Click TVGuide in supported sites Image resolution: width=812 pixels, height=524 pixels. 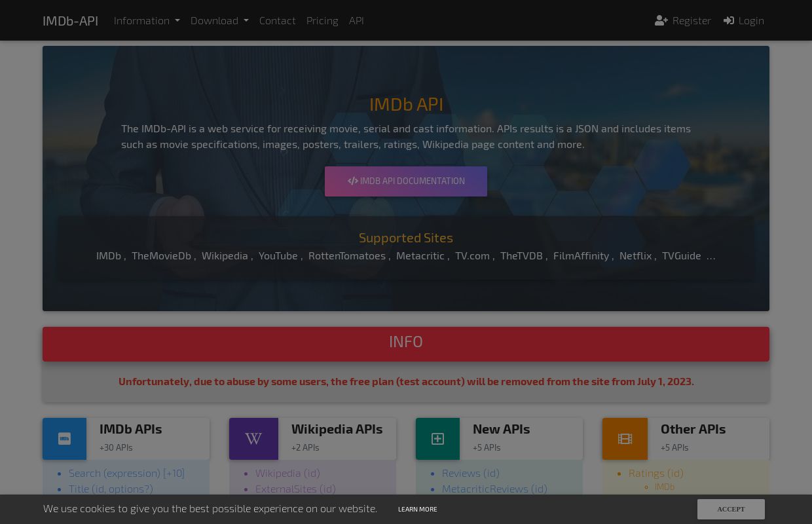pos(682,255)
